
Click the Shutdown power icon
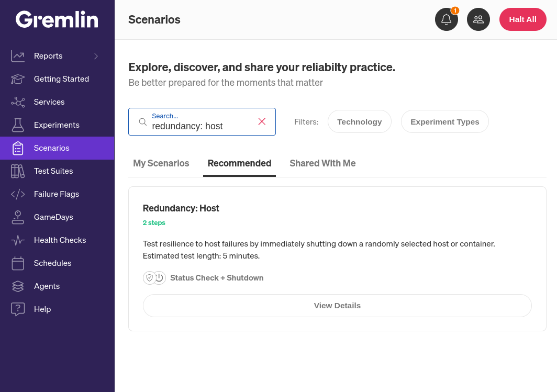click(x=160, y=278)
